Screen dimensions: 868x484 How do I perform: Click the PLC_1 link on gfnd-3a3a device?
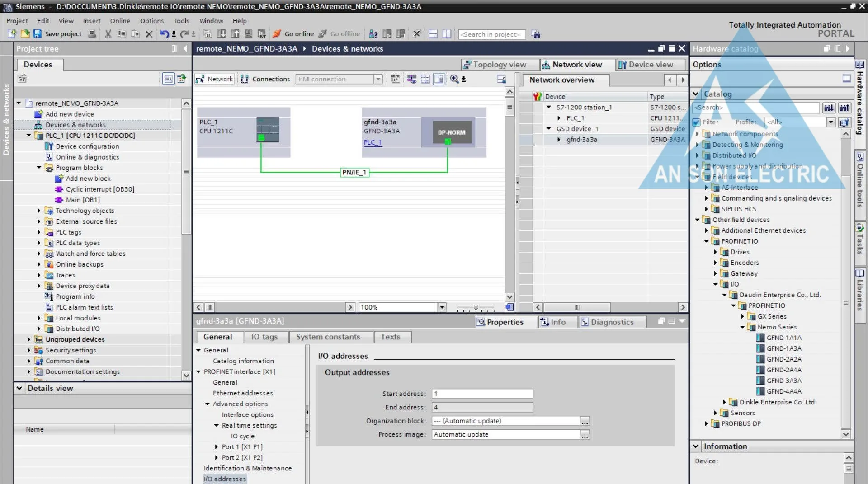click(373, 142)
